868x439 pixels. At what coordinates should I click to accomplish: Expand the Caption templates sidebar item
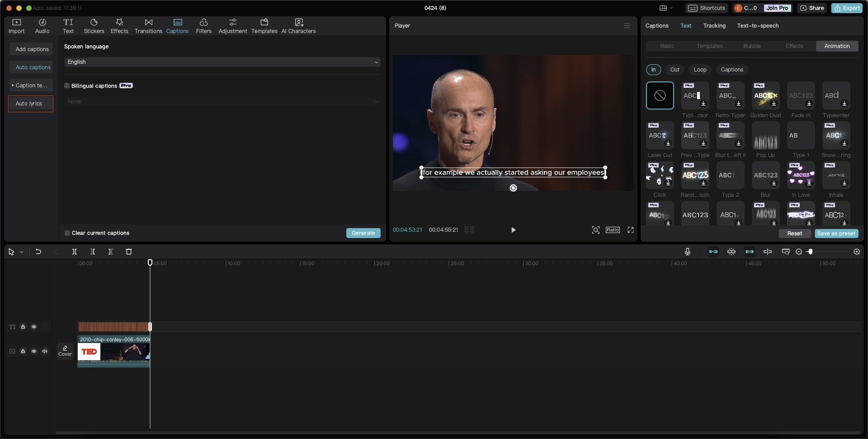point(31,86)
